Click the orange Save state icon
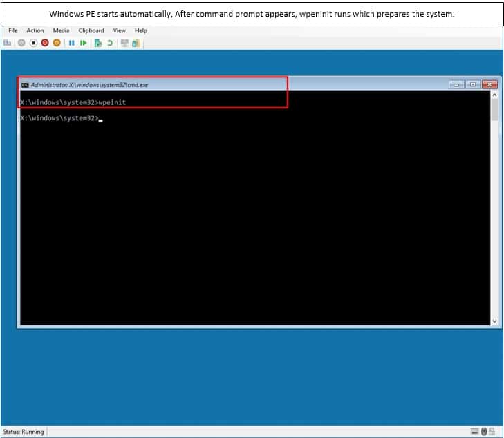 pos(57,43)
